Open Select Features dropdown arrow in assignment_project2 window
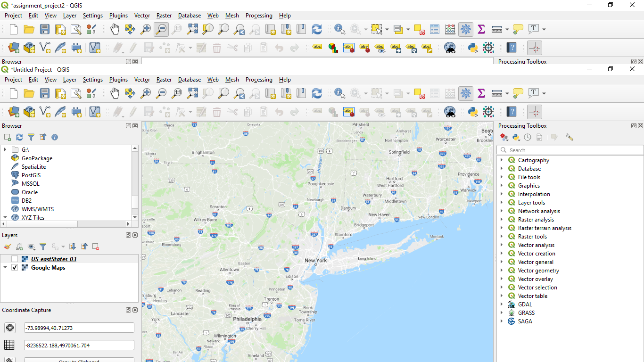This screenshot has height=362, width=644. tap(387, 29)
